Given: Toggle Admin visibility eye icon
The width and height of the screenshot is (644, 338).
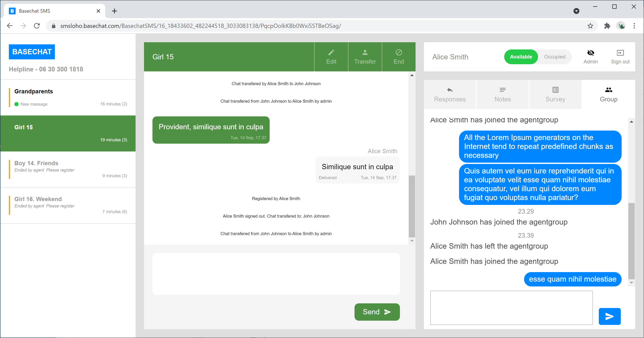Looking at the screenshot, I should tap(591, 53).
